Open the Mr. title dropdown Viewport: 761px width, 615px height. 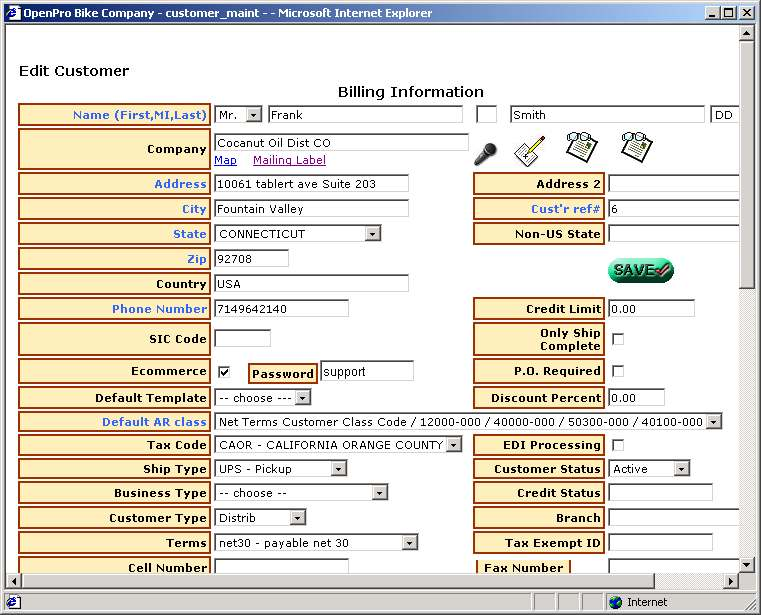pos(253,115)
